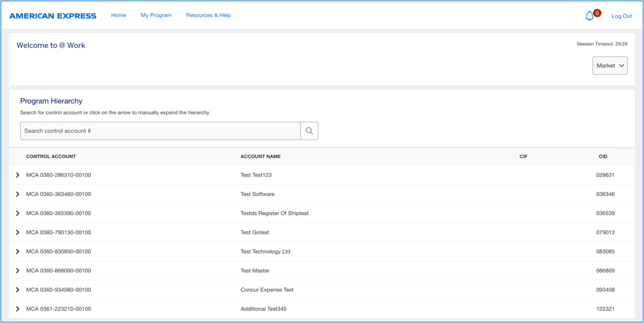Expand Additional Test345 account arrow
The width and height of the screenshot is (644, 323).
click(x=18, y=309)
